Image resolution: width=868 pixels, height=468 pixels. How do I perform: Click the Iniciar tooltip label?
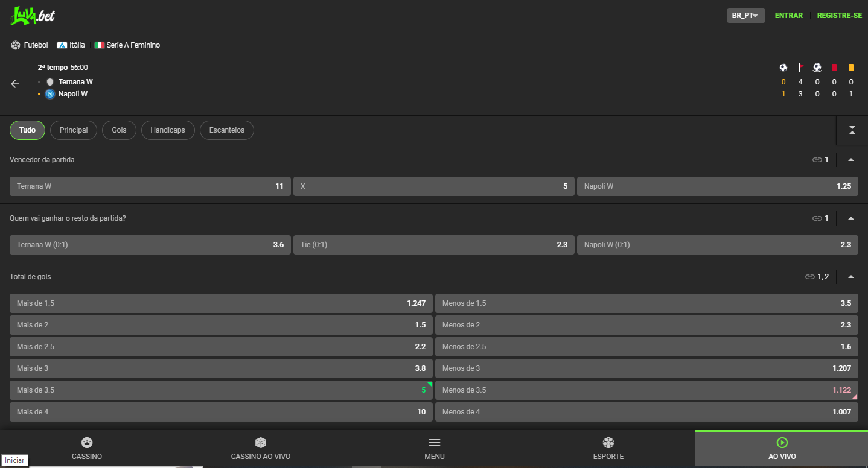(14, 460)
